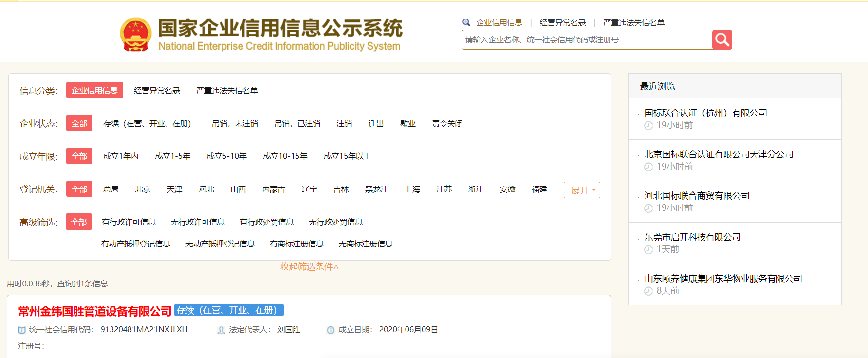Collapse filters via 收起筛选条件

pyautogui.click(x=310, y=266)
